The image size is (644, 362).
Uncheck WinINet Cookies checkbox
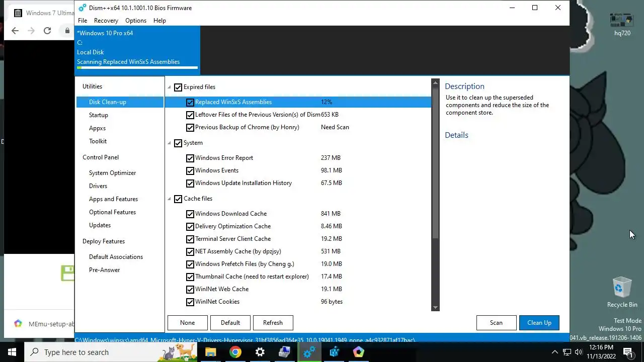(190, 302)
